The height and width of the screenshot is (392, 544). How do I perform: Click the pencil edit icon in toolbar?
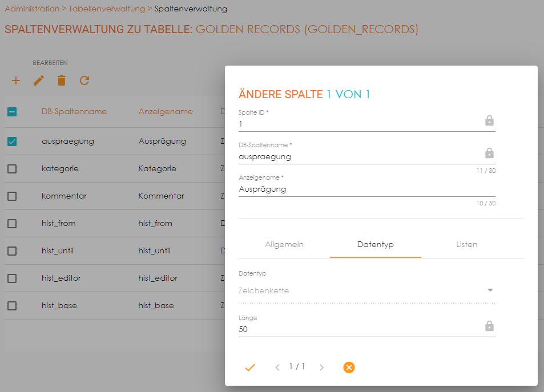coord(39,81)
